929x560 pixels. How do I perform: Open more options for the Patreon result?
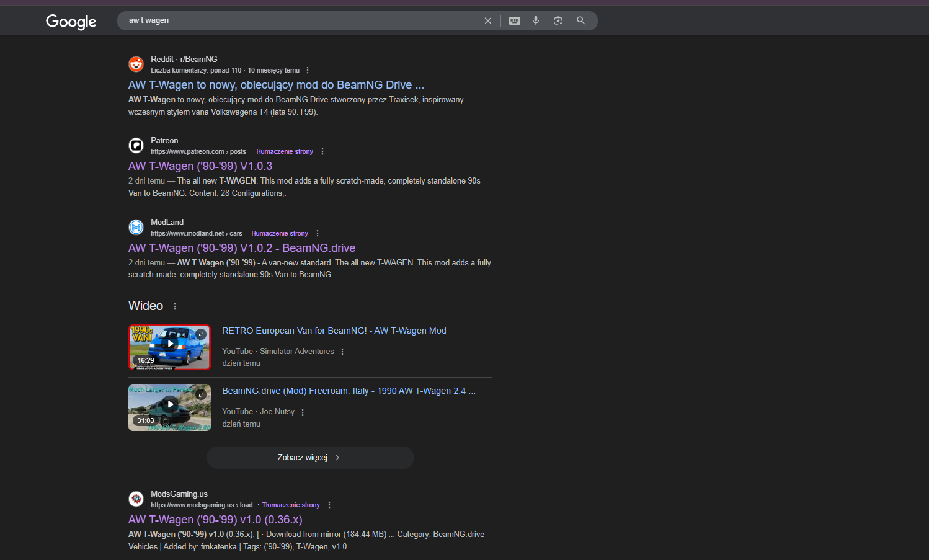pyautogui.click(x=322, y=151)
